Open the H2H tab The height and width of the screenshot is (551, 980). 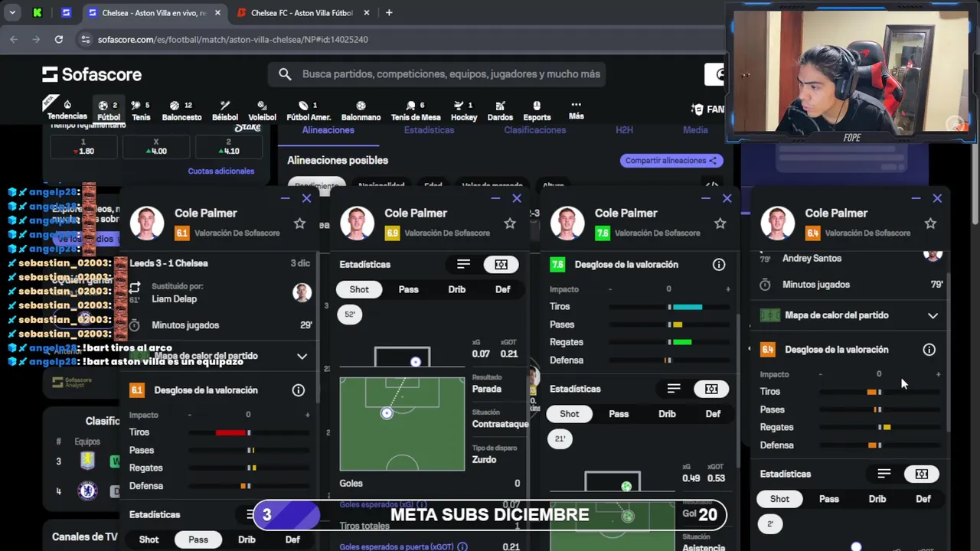click(624, 130)
